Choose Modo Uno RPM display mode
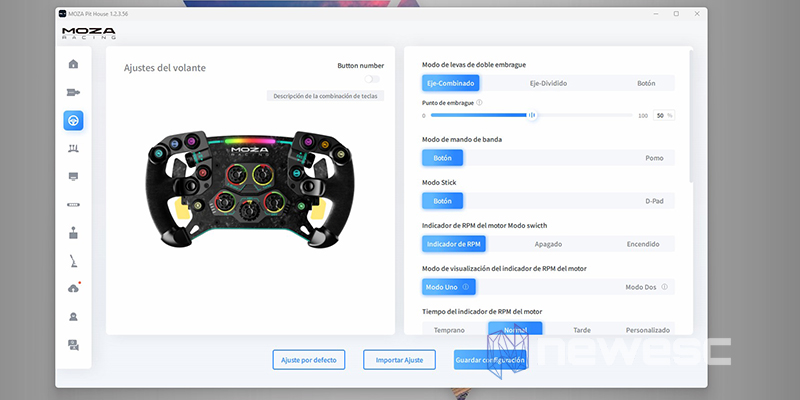800x400 pixels. [448, 287]
